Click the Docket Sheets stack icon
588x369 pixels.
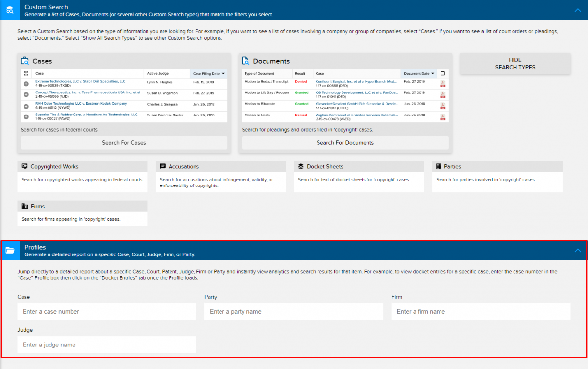[x=301, y=167]
